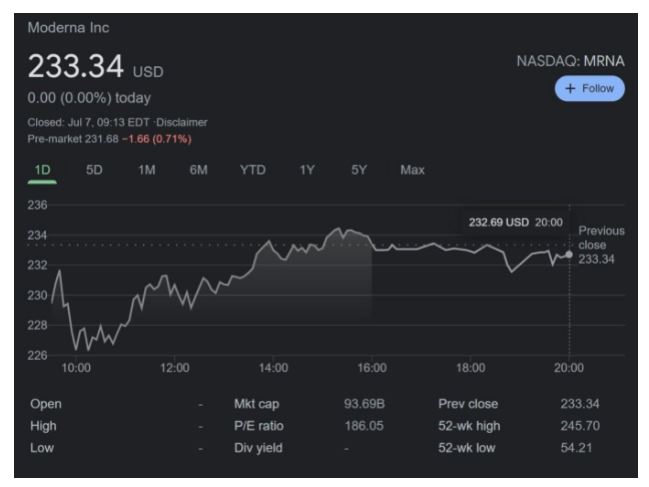Open the 1M time range tab
Viewport: 649px width, 487px height.
tap(146, 170)
